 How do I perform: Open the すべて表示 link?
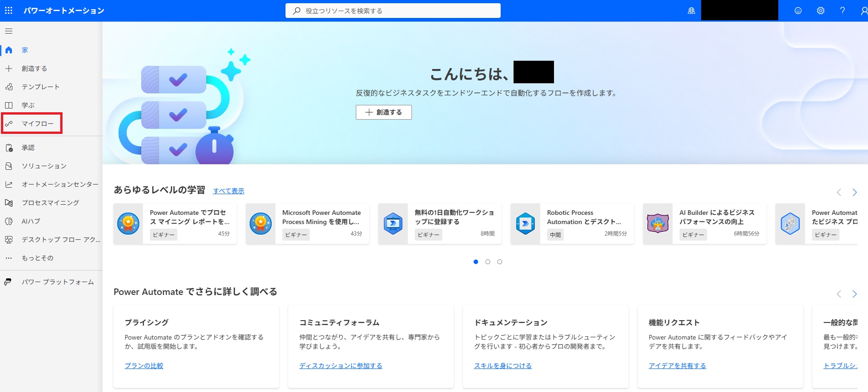[x=228, y=191]
